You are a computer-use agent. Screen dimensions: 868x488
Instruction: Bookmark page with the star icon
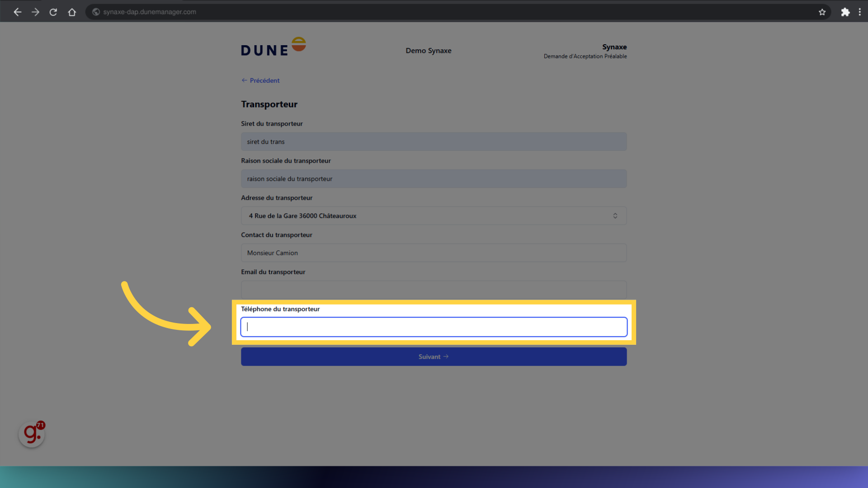click(x=822, y=12)
